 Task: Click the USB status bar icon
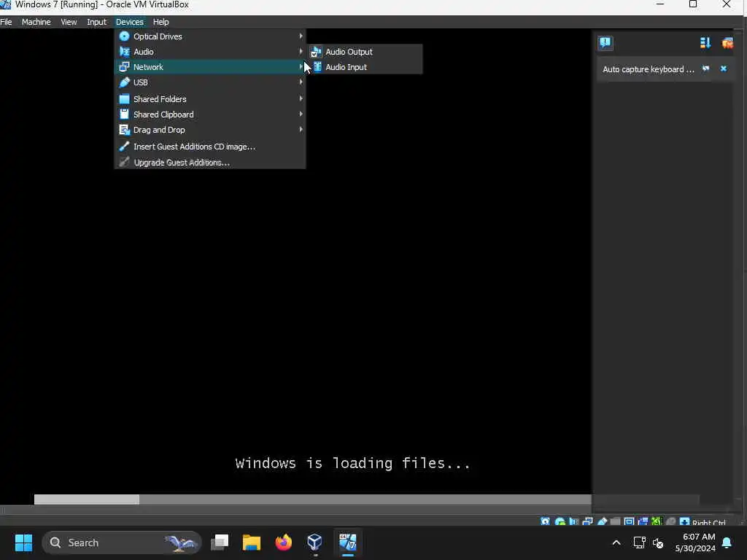point(602,521)
